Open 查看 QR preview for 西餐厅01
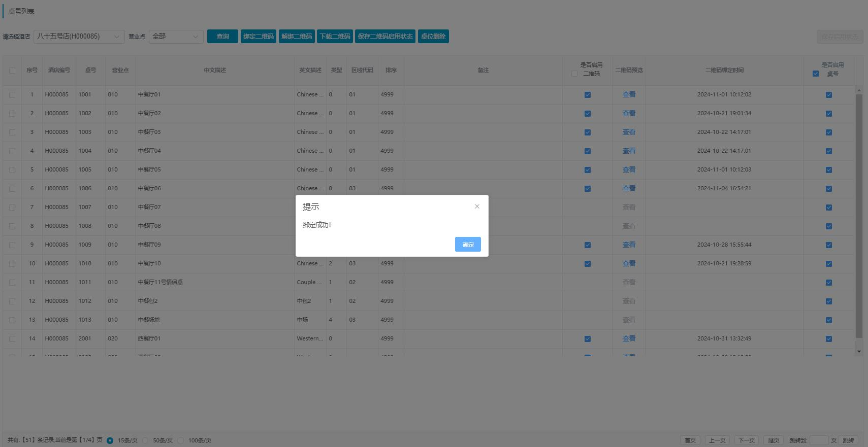868x447 pixels. (629, 338)
